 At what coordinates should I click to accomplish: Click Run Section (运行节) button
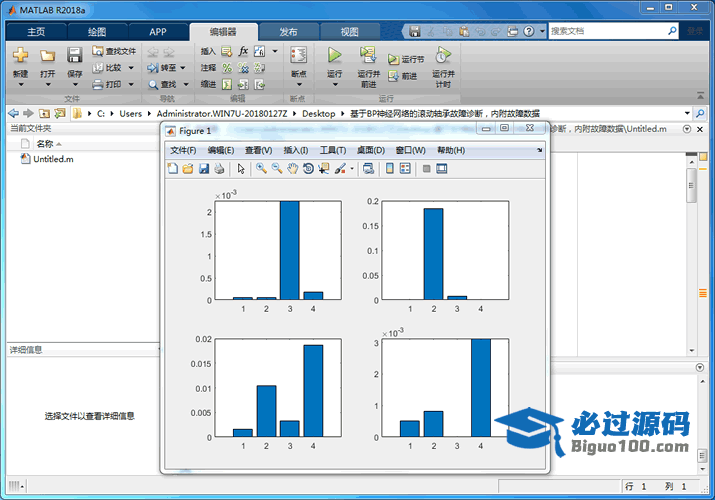point(405,59)
